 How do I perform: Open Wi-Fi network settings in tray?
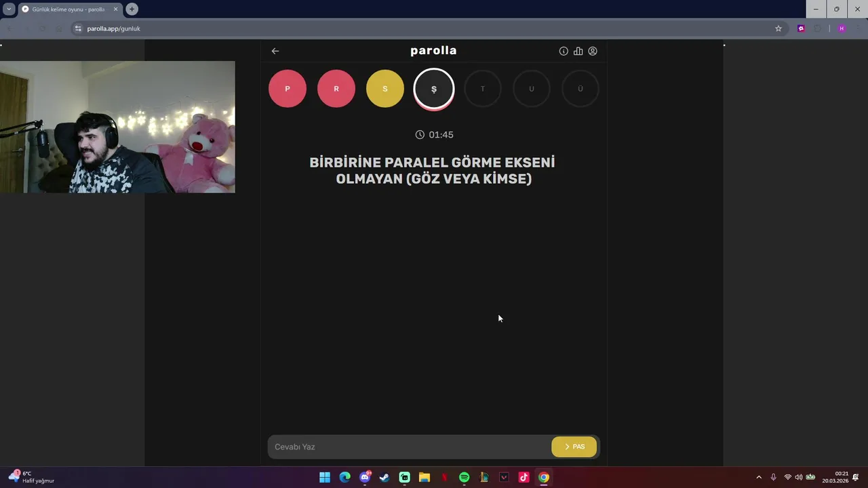(x=788, y=477)
